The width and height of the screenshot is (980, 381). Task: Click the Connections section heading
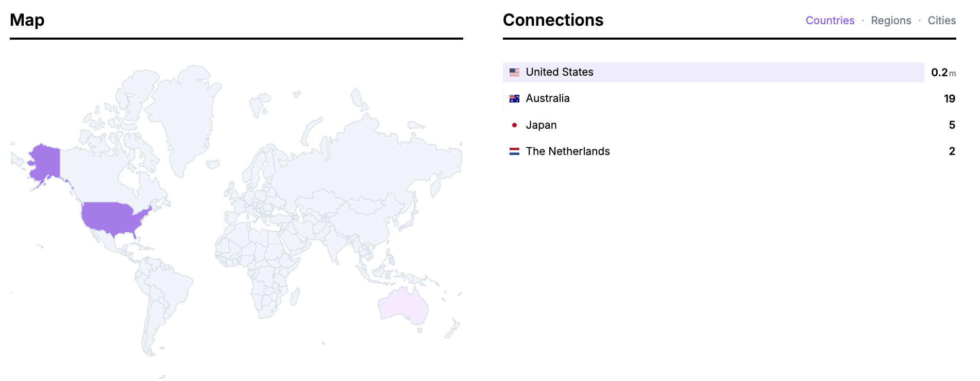[553, 20]
